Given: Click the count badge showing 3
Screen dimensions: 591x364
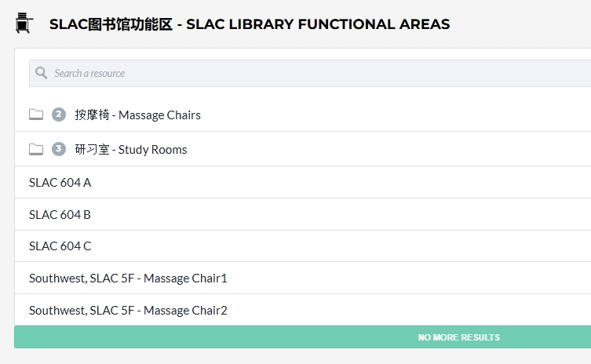Looking at the screenshot, I should [x=59, y=149].
